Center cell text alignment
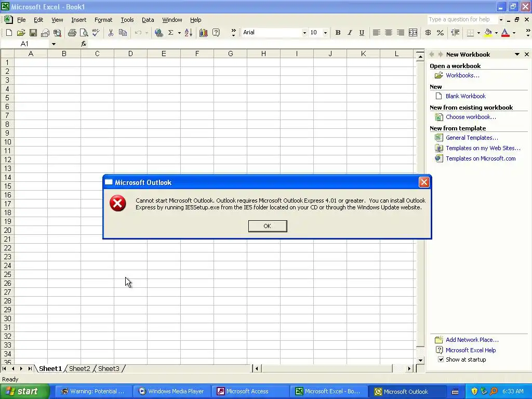The width and height of the screenshot is (532, 399). (x=389, y=33)
